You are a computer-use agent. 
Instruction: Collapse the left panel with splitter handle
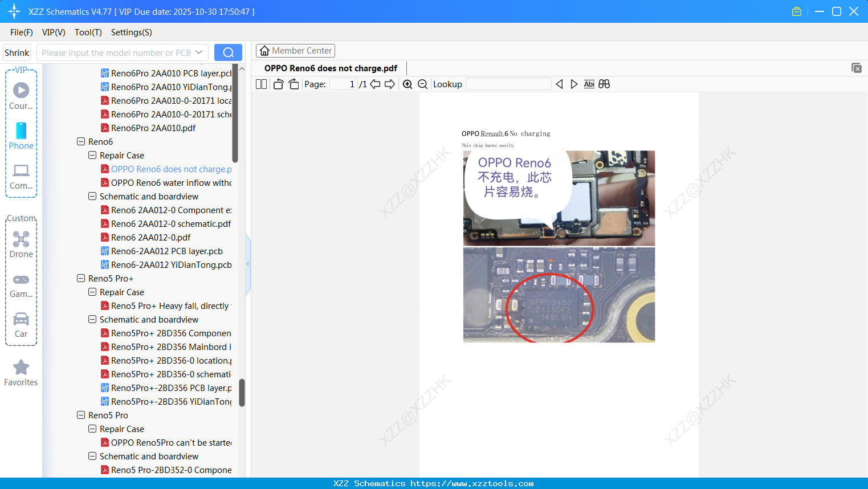(248, 264)
